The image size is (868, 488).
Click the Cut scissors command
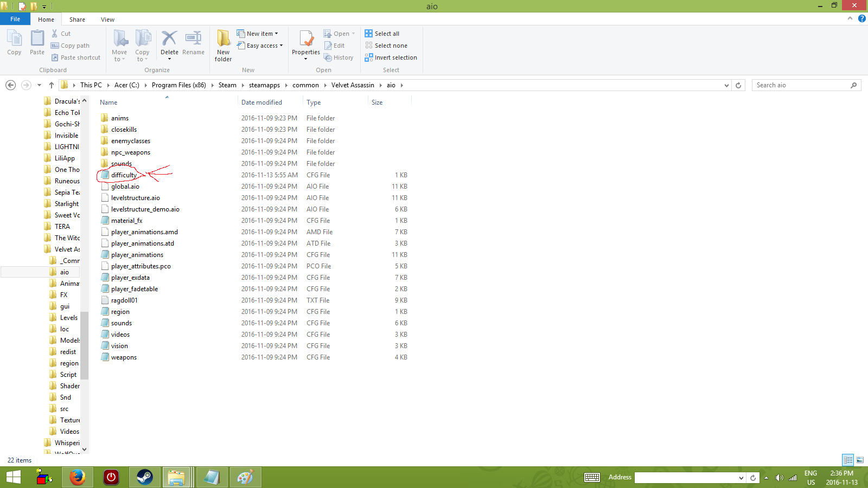61,34
